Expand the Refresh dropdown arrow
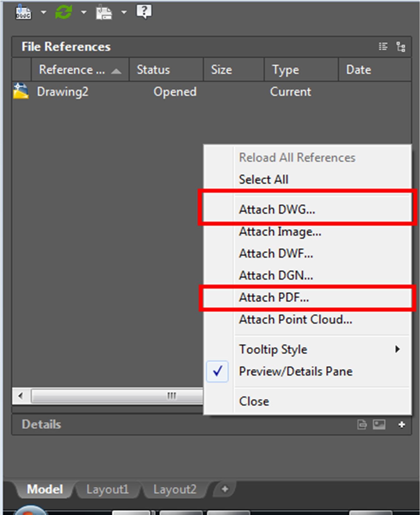 coord(84,12)
